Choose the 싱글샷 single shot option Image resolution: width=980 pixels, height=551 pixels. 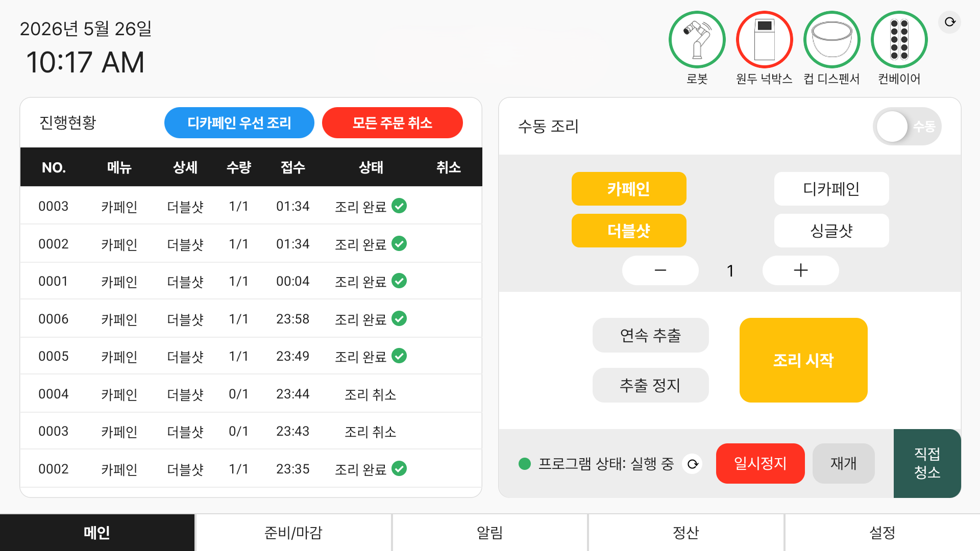click(x=831, y=231)
